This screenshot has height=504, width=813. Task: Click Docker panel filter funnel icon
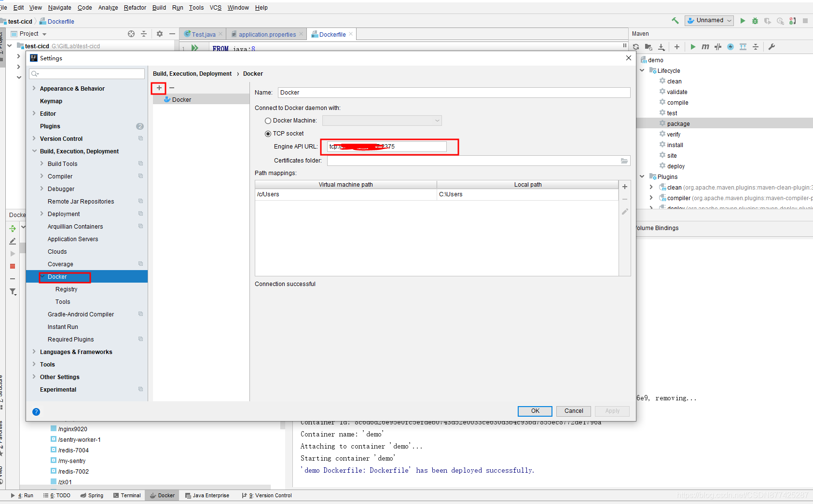[x=13, y=292]
